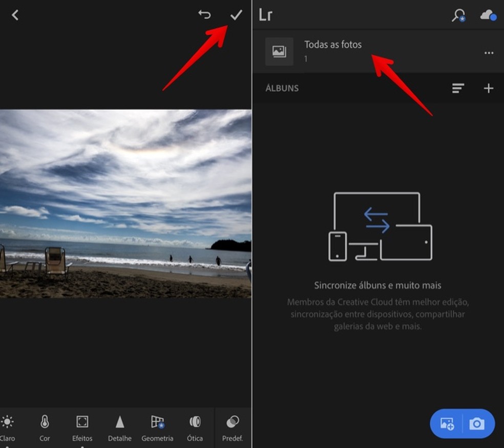
Task: Open the Cor color panel
Action: coord(45,427)
